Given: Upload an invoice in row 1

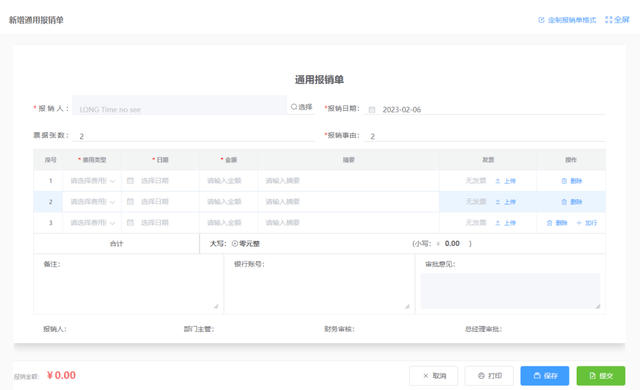Looking at the screenshot, I should (505, 181).
